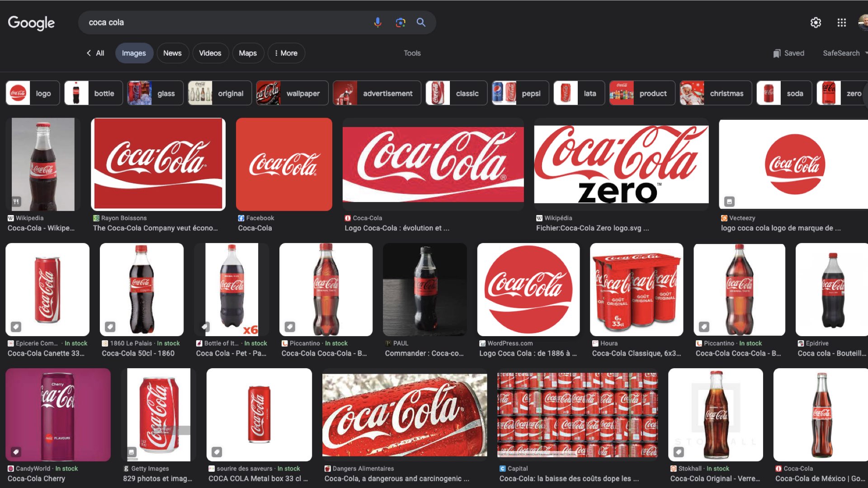The width and height of the screenshot is (868, 488).
Task: Open 'Logo Coca-Cola : évolution et ...' link
Action: tap(397, 228)
